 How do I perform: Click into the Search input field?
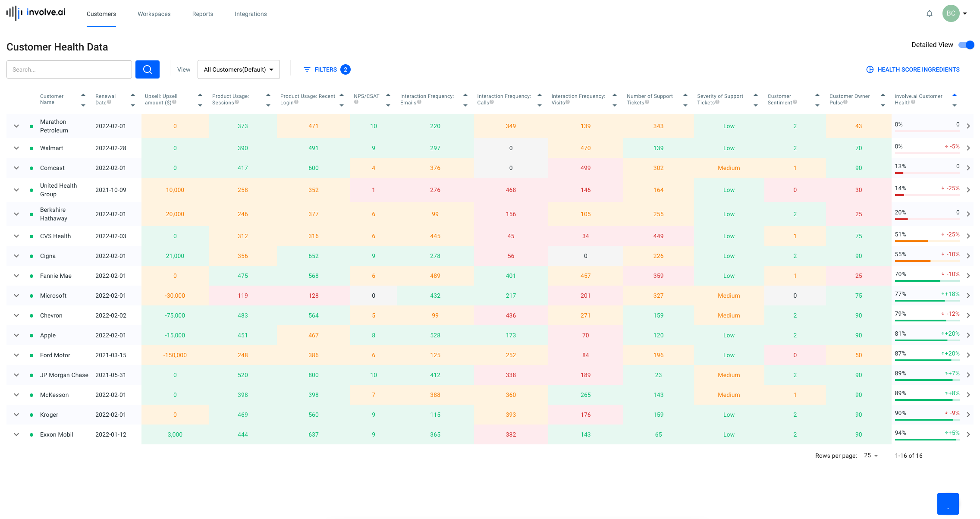[x=69, y=69]
